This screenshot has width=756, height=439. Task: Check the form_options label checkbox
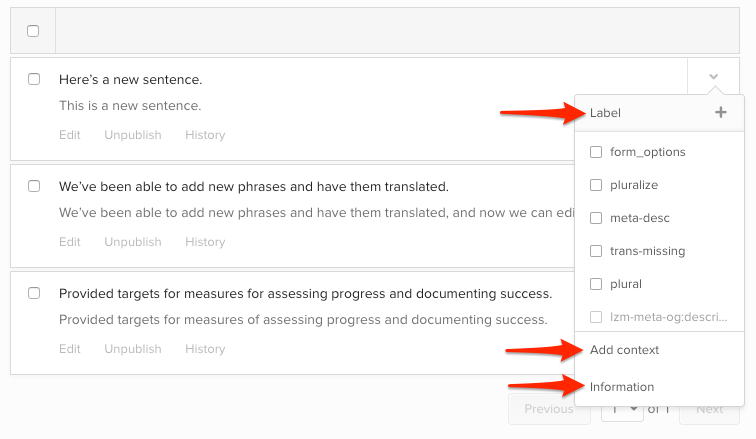(x=596, y=152)
